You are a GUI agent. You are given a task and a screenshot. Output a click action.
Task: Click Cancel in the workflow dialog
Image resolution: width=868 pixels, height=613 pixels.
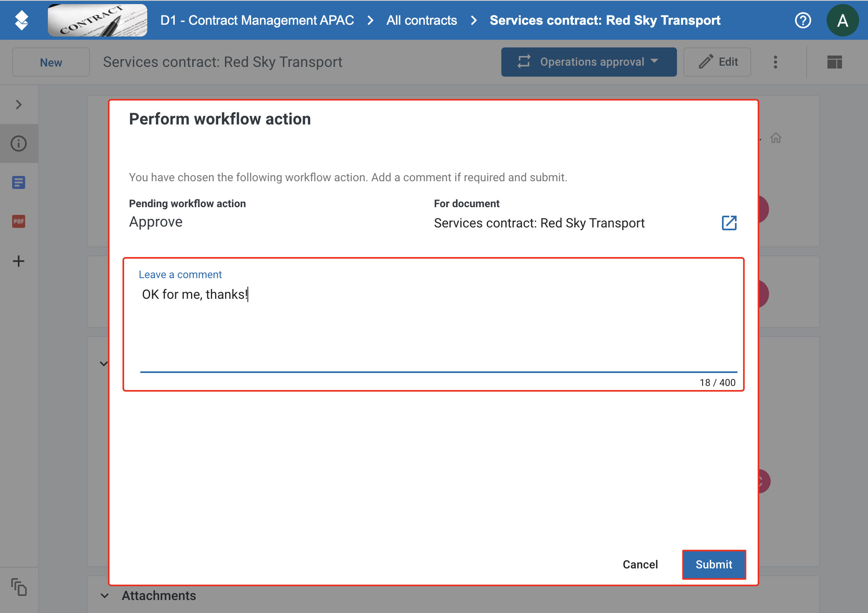point(640,564)
